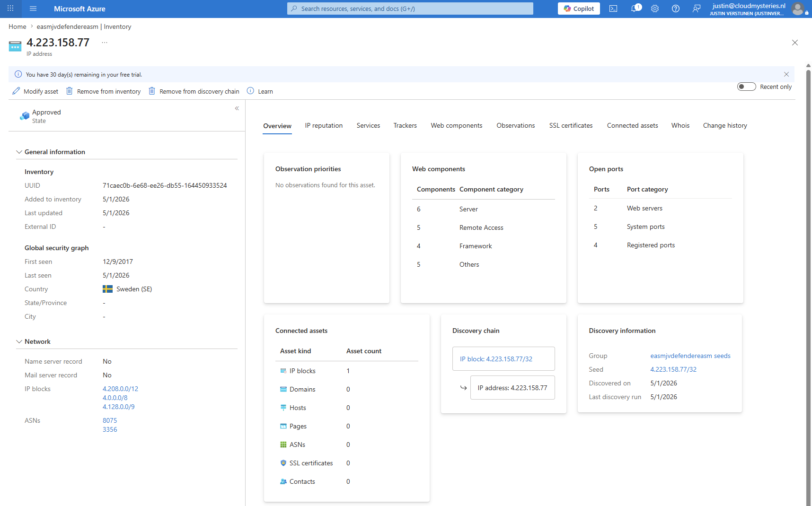Open the SSL certificates tab

pyautogui.click(x=571, y=125)
